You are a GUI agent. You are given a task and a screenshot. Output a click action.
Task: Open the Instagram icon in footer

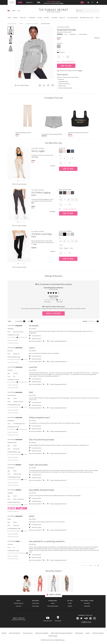click(x=94, y=618)
